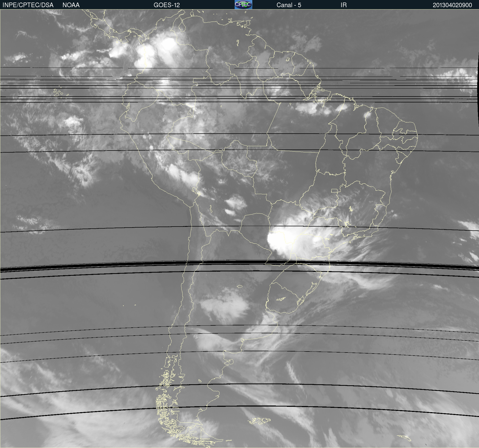Click the GOES-12 satellite label
The image size is (479, 448).
(167, 5)
